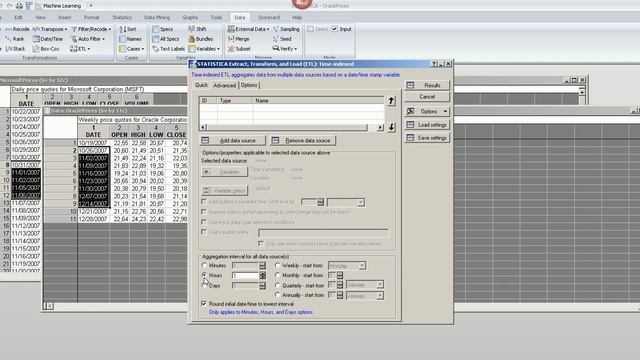Open the Statistics ribbon tab
The width and height of the screenshot is (640, 360).
[122, 17]
